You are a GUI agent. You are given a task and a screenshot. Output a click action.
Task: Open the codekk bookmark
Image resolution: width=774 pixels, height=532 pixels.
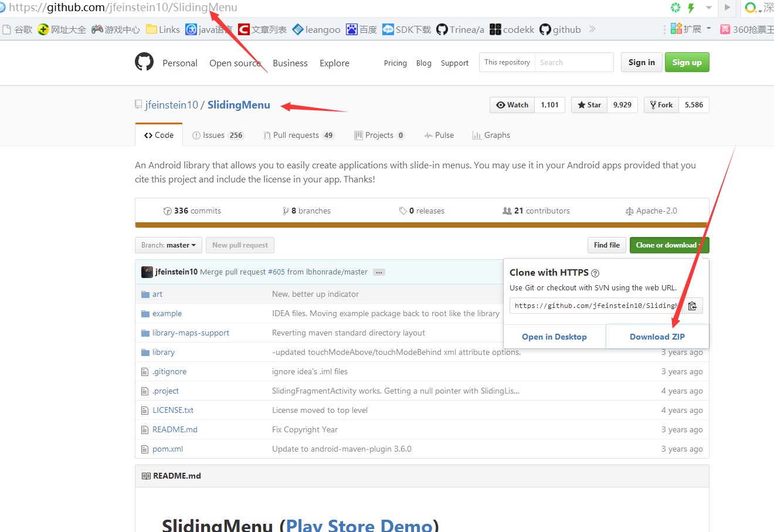pyautogui.click(x=512, y=29)
